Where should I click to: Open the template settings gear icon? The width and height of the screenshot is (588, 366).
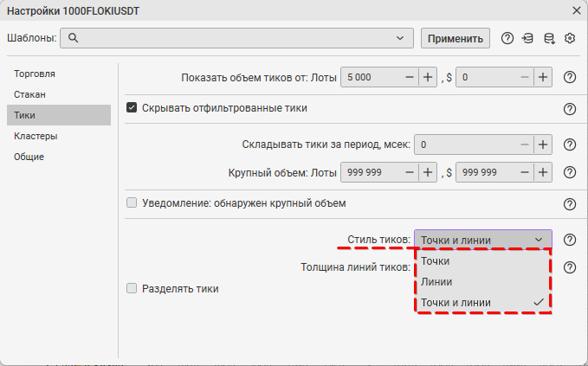(x=570, y=38)
